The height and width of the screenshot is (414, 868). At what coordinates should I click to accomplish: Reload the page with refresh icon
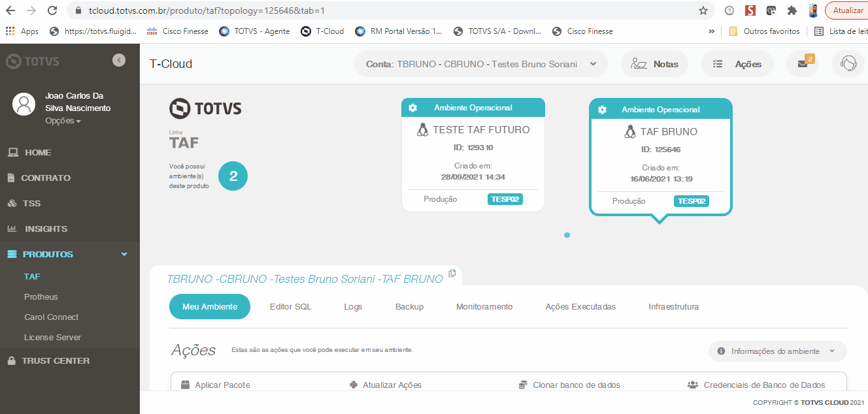(x=52, y=10)
